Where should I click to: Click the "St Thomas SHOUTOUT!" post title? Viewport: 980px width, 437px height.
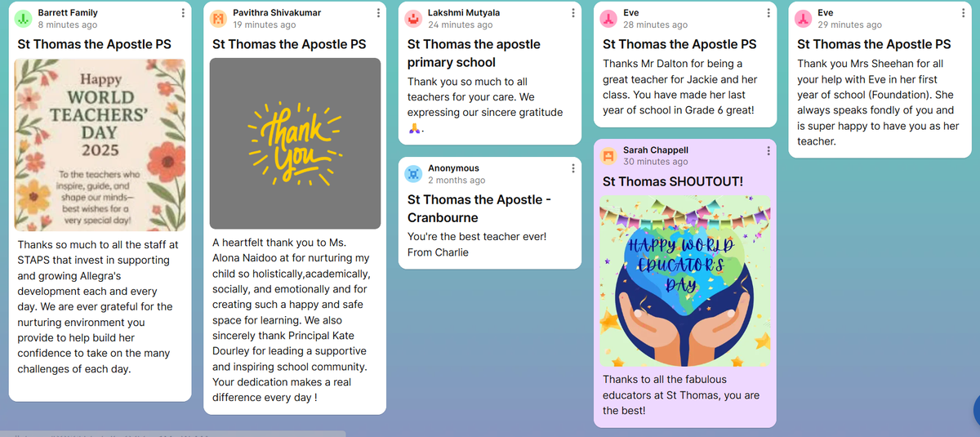(x=673, y=181)
